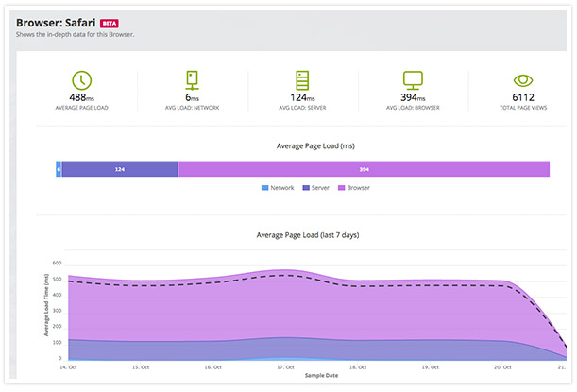This screenshot has width=577, height=392.
Task: Click the clock icon above Average Page Load
Action: 82,80
